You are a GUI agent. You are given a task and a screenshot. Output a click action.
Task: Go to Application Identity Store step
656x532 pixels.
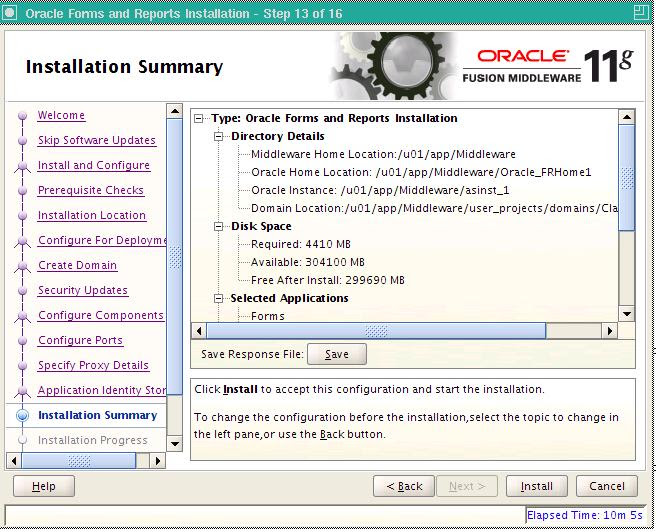(102, 390)
